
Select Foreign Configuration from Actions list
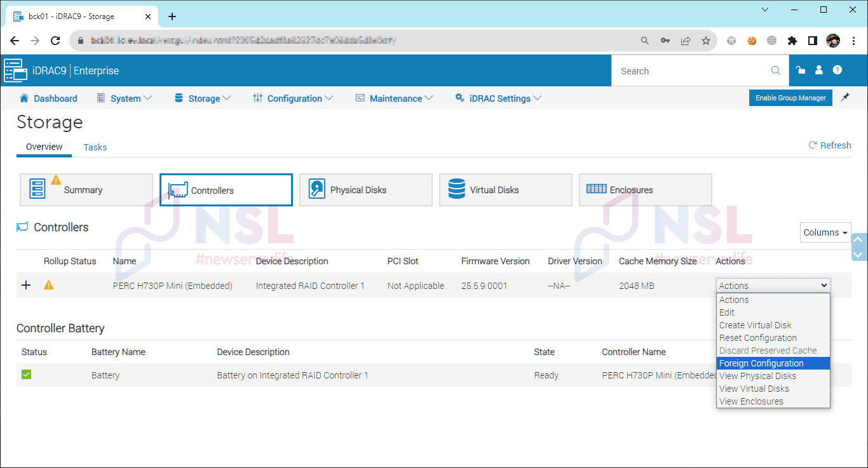773,363
